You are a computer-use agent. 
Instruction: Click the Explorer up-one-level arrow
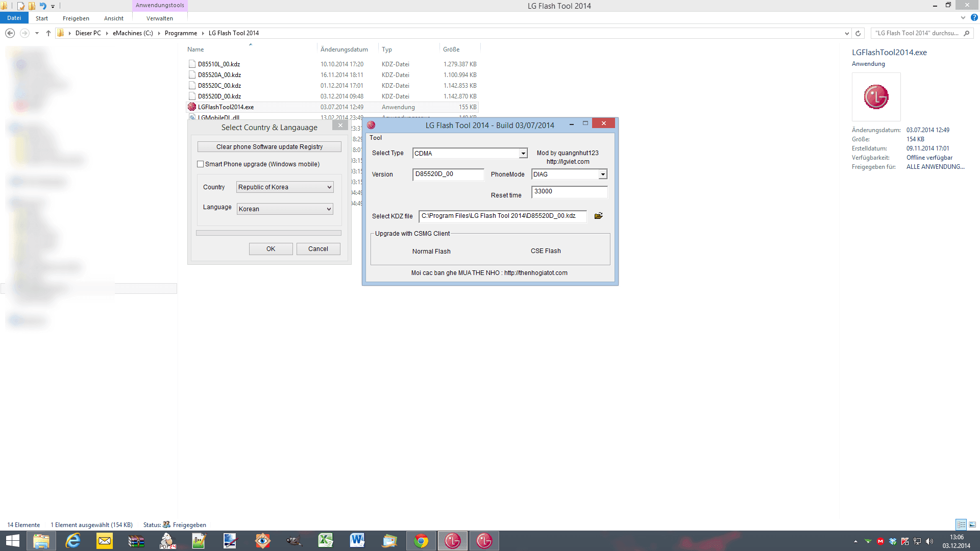(48, 33)
